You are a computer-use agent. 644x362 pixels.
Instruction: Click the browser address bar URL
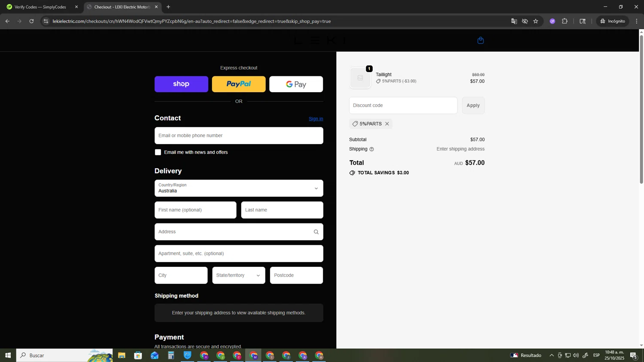[x=191, y=21]
